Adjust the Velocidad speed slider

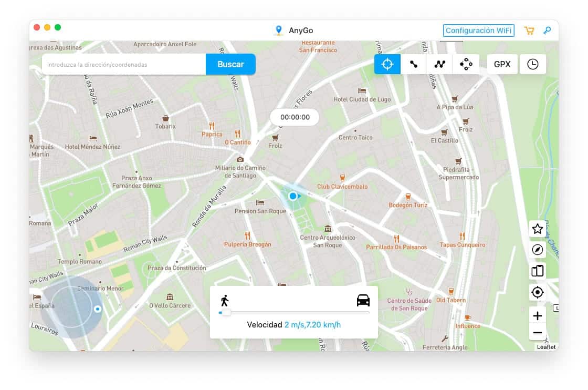point(225,312)
